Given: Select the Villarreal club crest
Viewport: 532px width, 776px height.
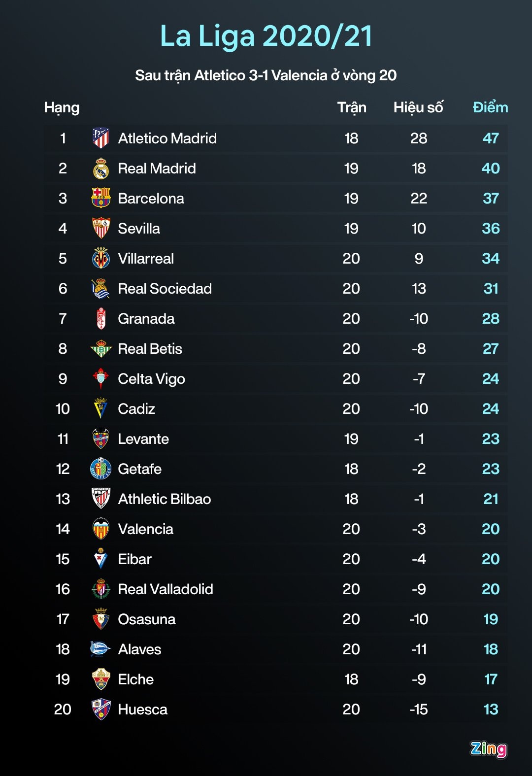Looking at the screenshot, I should click(101, 258).
